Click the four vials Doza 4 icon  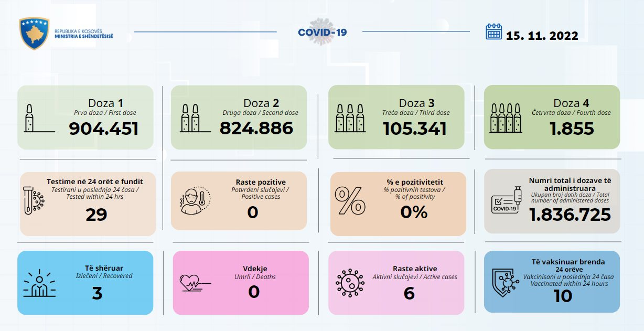point(506,118)
